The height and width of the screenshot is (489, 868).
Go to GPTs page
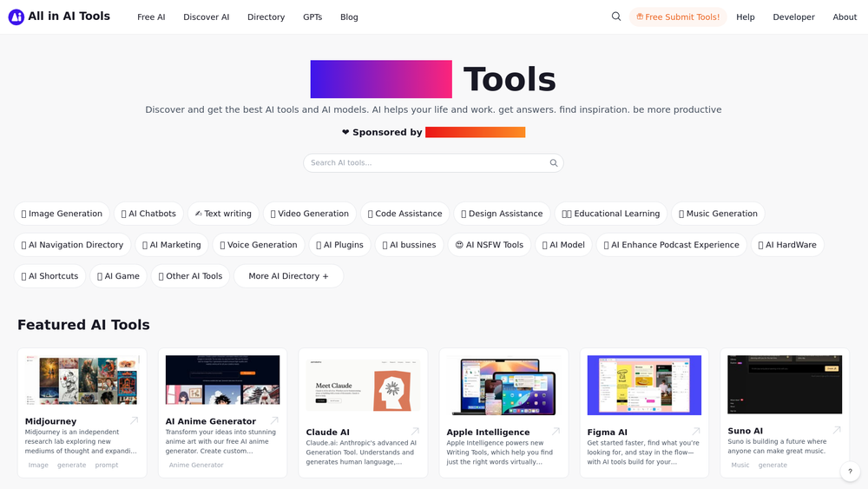312,17
